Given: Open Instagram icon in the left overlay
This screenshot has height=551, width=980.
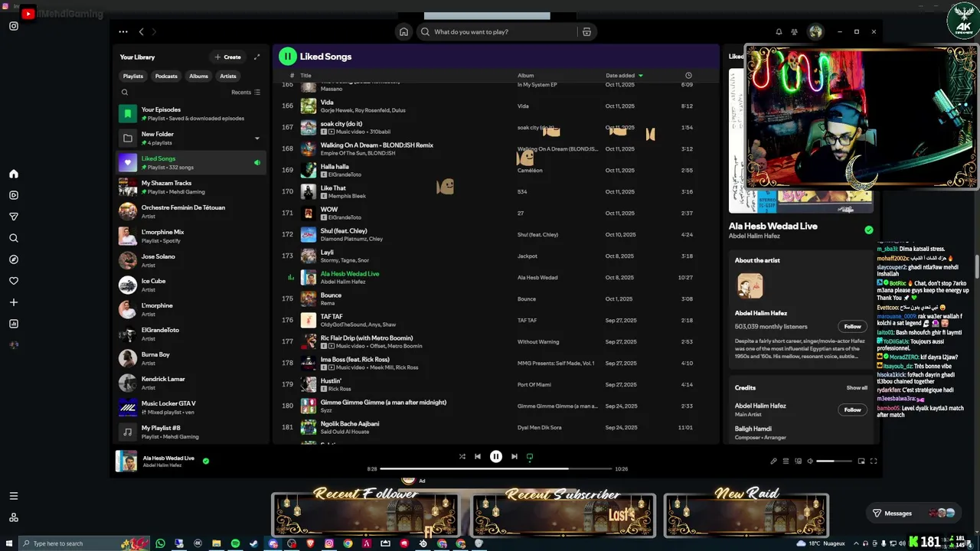Looking at the screenshot, I should click(x=14, y=26).
